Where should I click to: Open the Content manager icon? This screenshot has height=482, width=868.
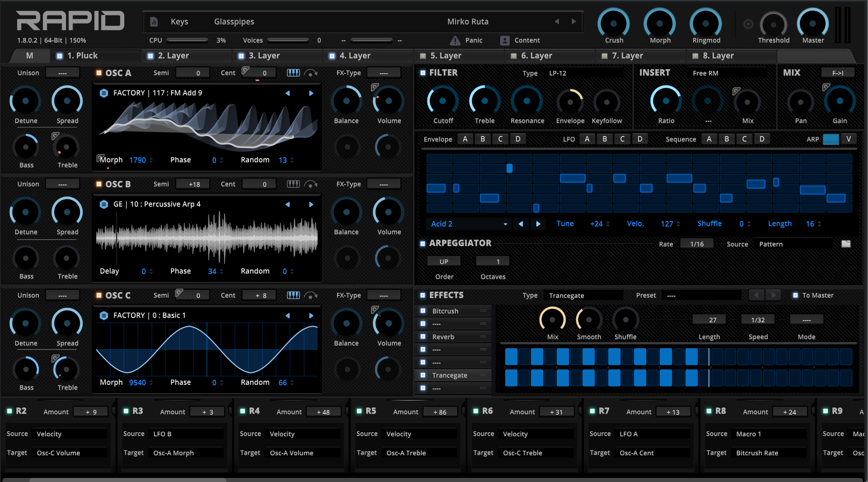[x=505, y=41]
